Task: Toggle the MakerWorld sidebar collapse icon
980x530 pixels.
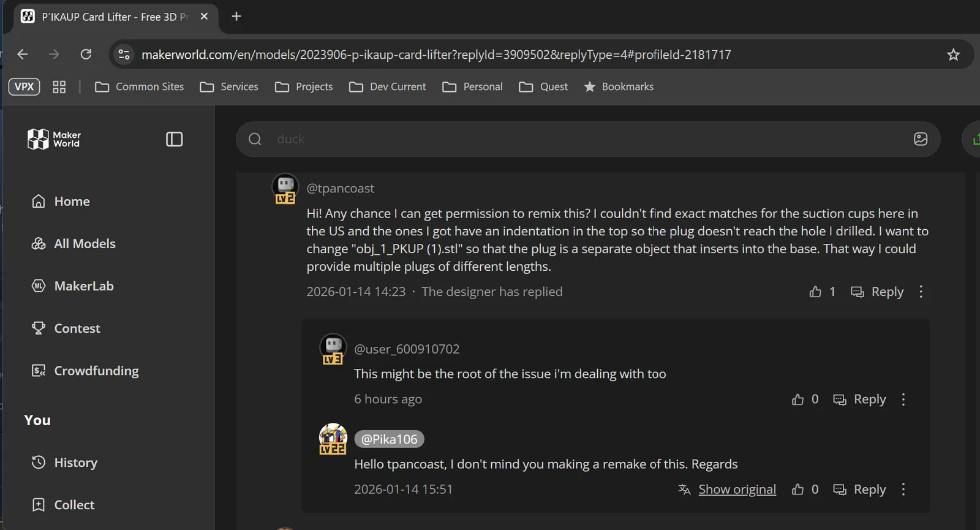Action: [174, 140]
